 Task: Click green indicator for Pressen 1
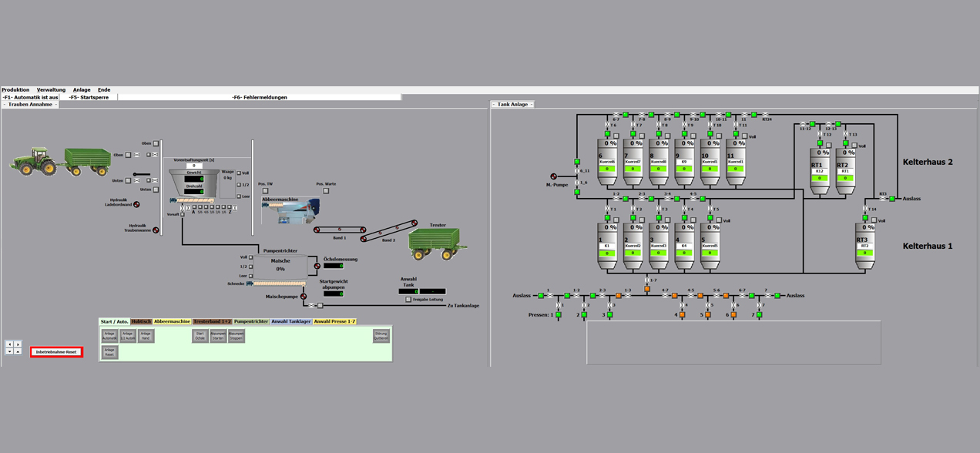(559, 315)
